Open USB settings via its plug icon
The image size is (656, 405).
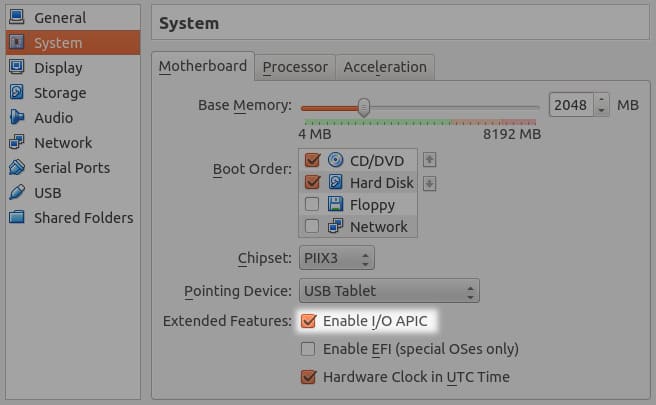click(x=17, y=193)
